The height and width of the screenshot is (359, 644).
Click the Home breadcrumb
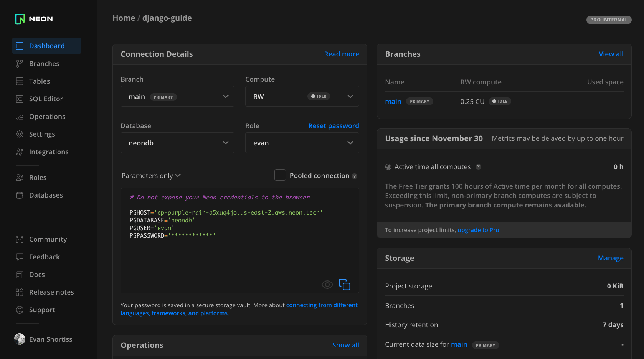pyautogui.click(x=124, y=18)
